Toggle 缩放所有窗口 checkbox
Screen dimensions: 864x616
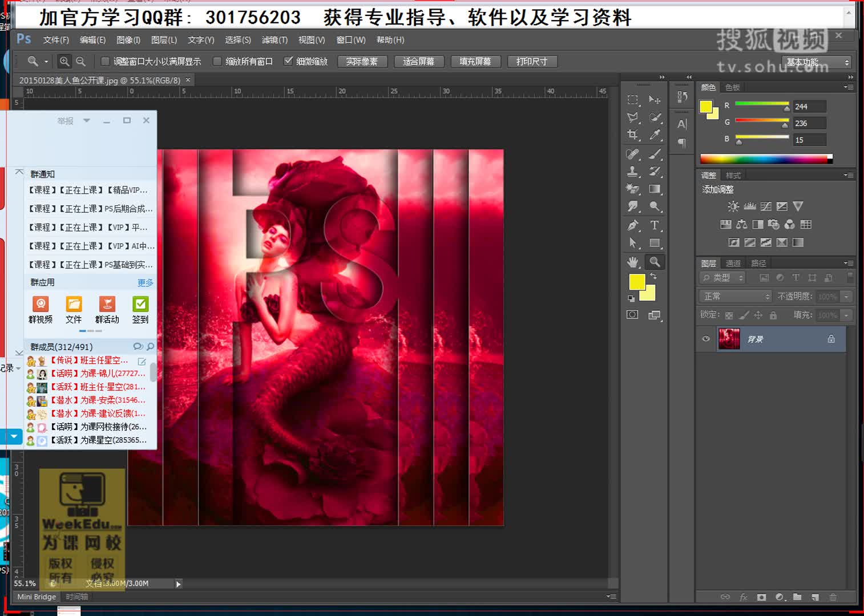point(217,61)
